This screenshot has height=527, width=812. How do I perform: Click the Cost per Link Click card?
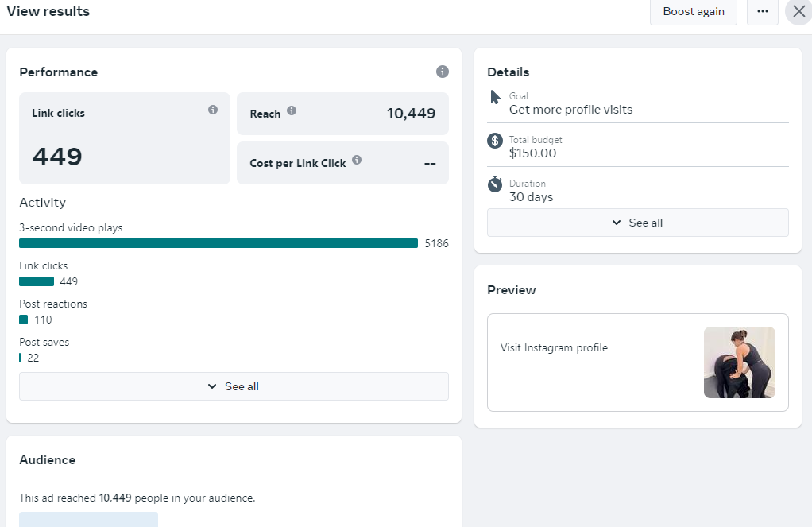point(342,163)
